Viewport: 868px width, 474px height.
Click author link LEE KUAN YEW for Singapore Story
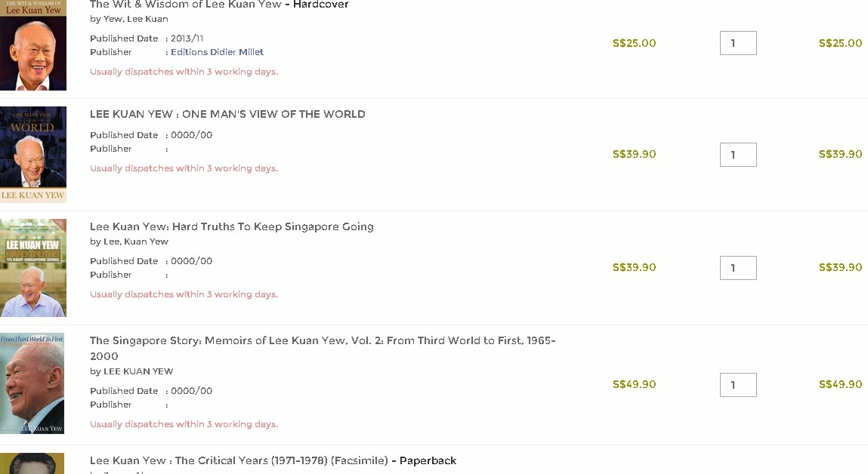point(138,371)
